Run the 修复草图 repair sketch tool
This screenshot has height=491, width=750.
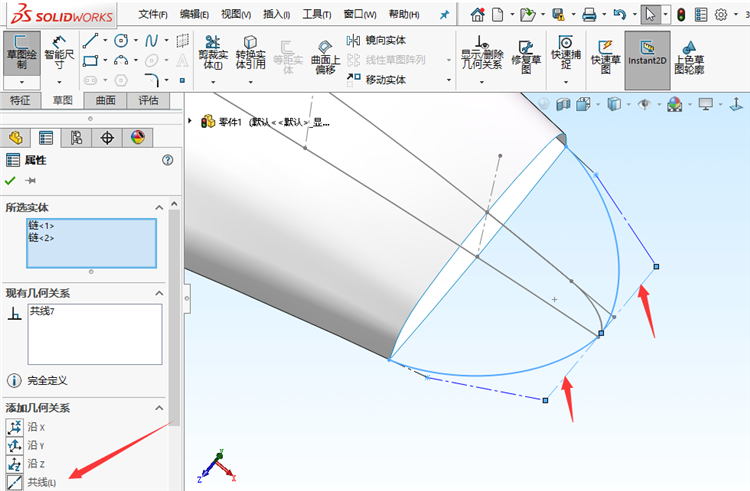[x=526, y=56]
